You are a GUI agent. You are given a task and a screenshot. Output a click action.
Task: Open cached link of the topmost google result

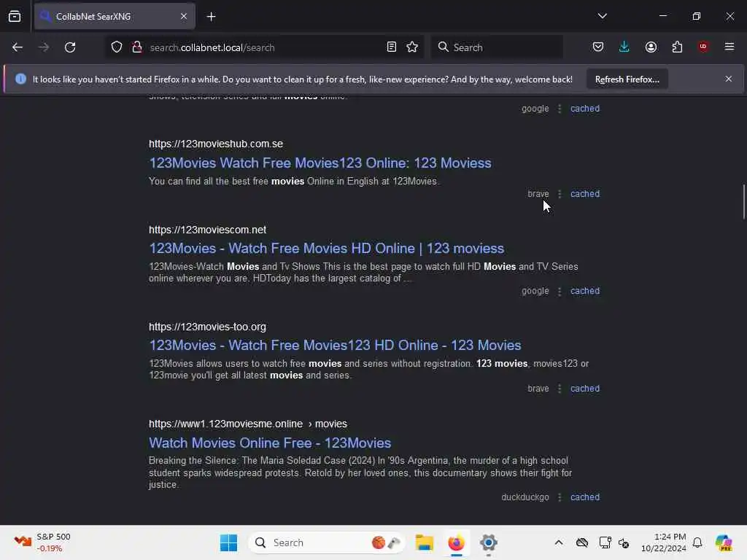point(585,109)
